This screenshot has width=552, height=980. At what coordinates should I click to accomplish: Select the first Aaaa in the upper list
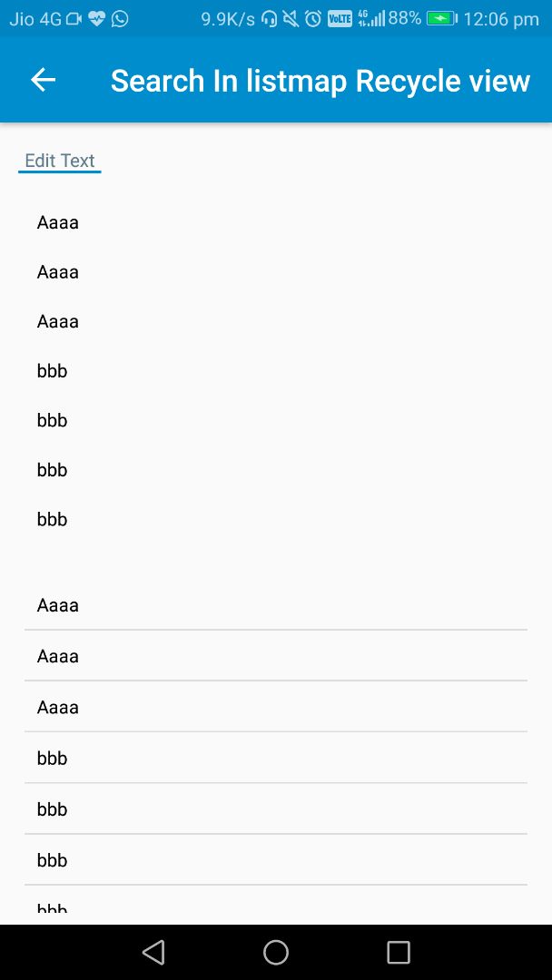58,222
